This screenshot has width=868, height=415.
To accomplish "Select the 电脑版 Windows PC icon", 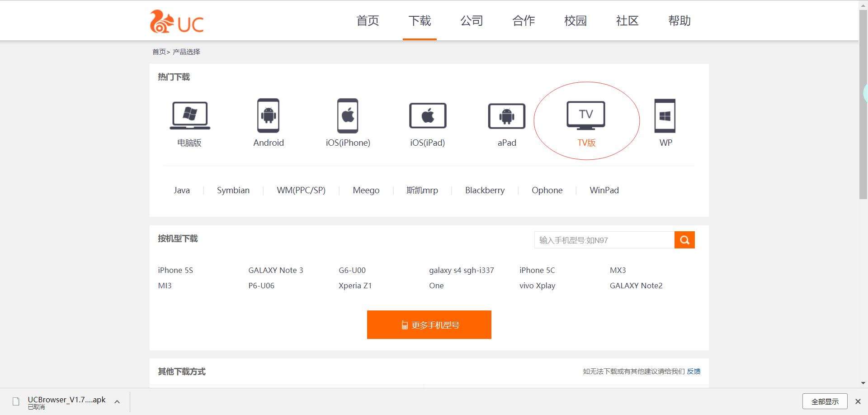I will coord(190,115).
